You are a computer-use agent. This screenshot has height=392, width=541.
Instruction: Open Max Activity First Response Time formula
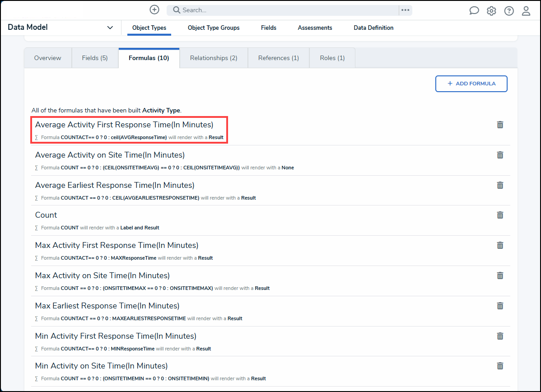(x=117, y=245)
